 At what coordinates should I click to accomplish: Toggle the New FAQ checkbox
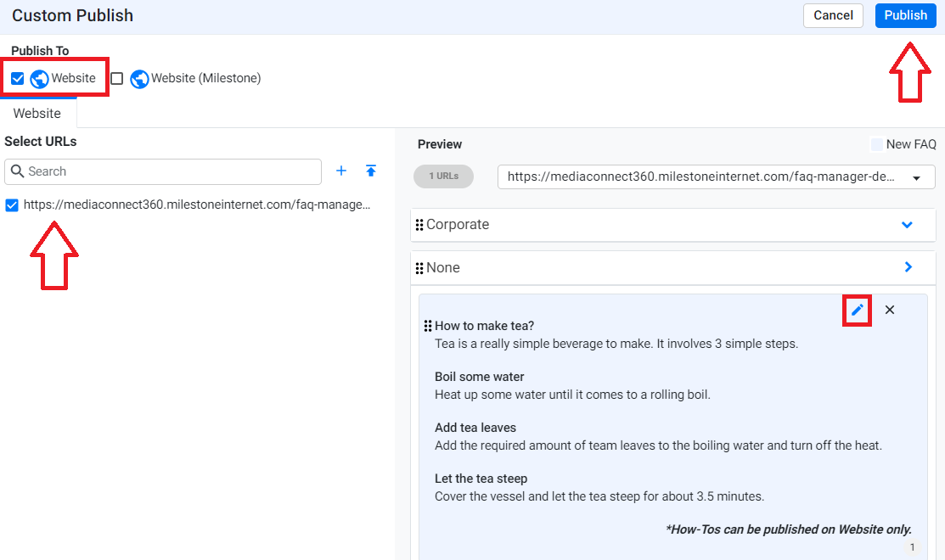point(877,144)
